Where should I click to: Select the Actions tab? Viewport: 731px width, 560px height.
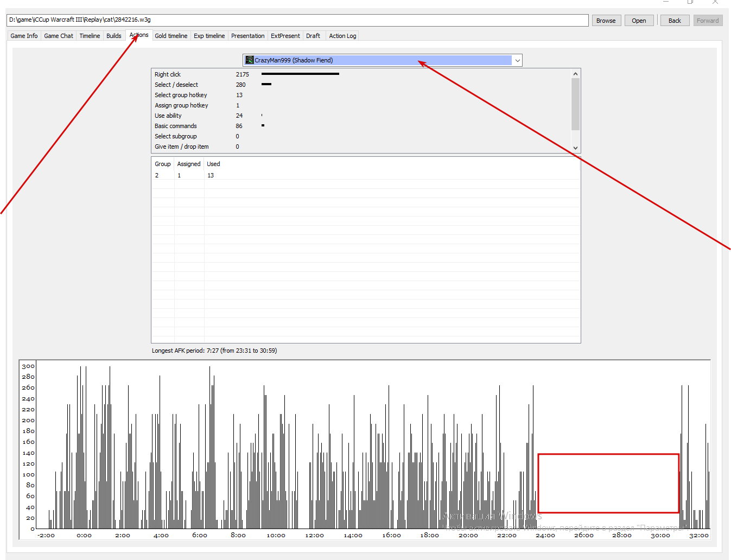(x=139, y=35)
